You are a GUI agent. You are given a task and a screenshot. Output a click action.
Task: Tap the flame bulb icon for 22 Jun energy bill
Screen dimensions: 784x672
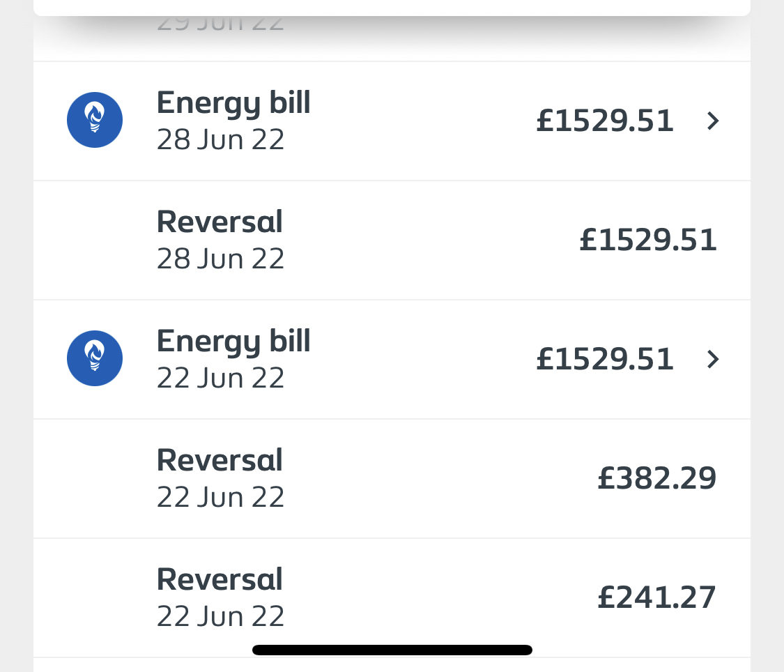tap(95, 358)
